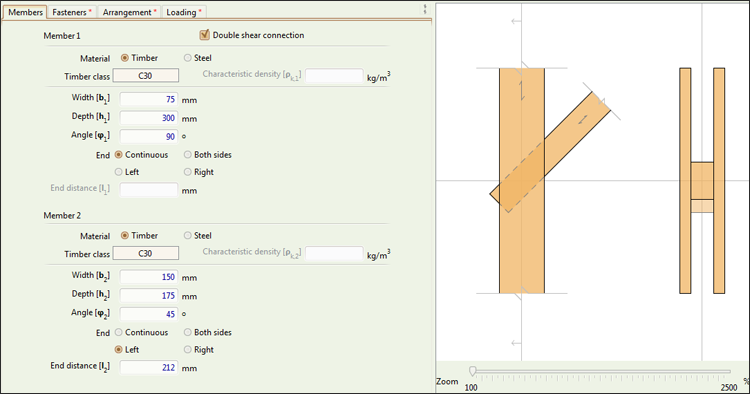
Task: Select Steel material for Member 2
Action: point(188,235)
